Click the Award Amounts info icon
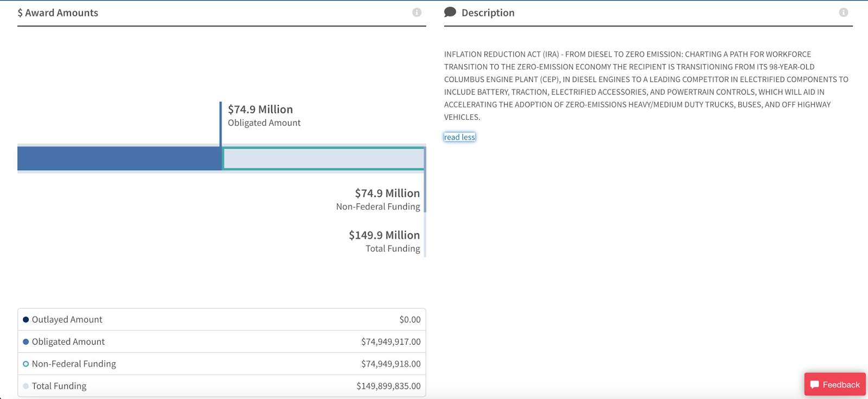 click(417, 12)
